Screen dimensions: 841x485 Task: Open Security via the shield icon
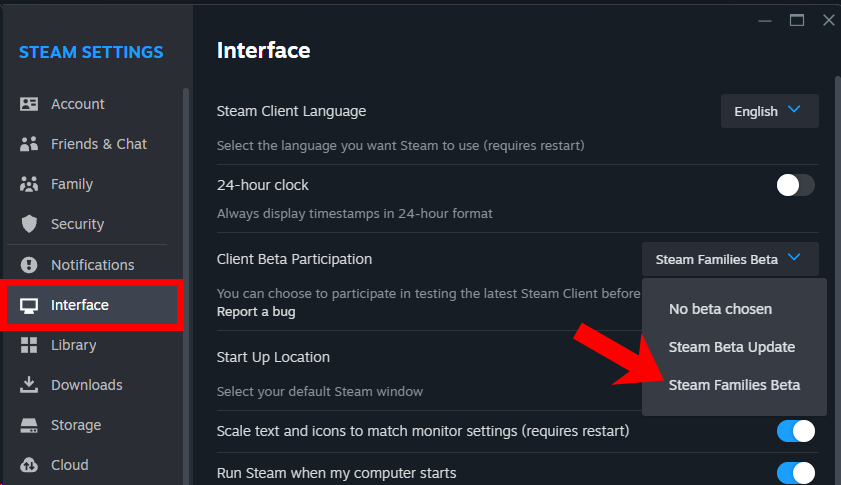click(29, 224)
